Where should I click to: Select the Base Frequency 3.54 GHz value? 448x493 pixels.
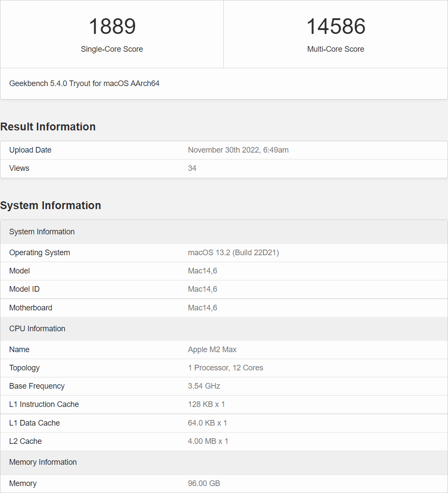(x=204, y=386)
